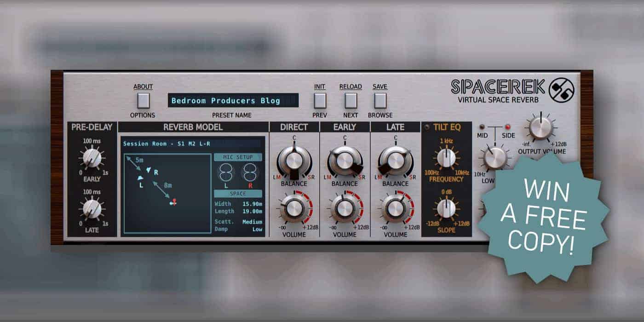This screenshot has width=644, height=322.
Task: Click the Early Balance knob
Action: click(x=345, y=161)
